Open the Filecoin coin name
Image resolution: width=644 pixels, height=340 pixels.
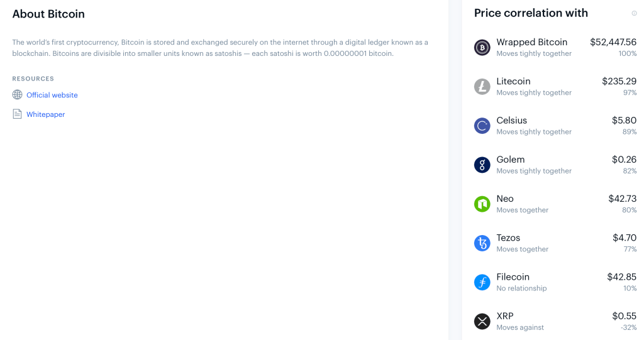pos(513,277)
